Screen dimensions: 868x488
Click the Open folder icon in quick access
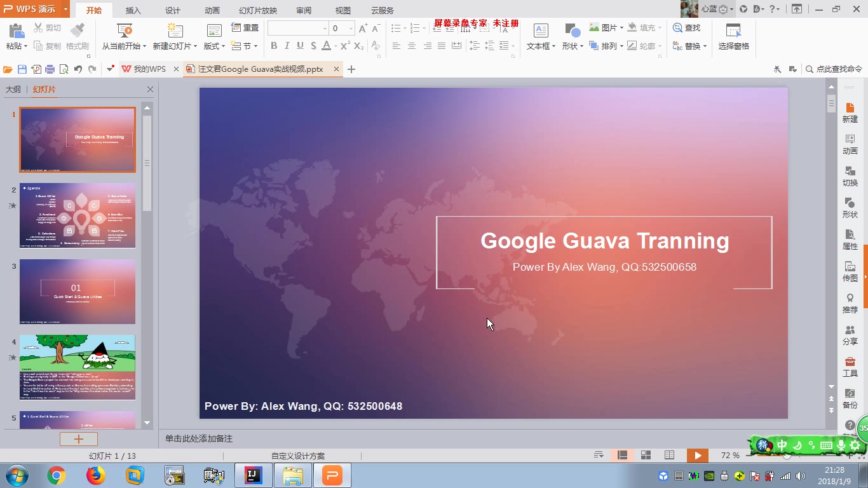pos(8,69)
